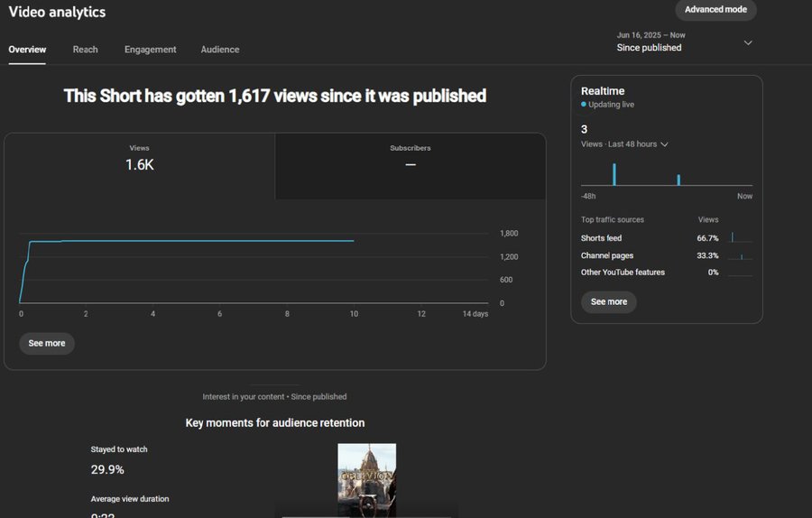Viewport: 812px width, 518px height.
Task: Click the Interest in your content caption
Action: 274,397
